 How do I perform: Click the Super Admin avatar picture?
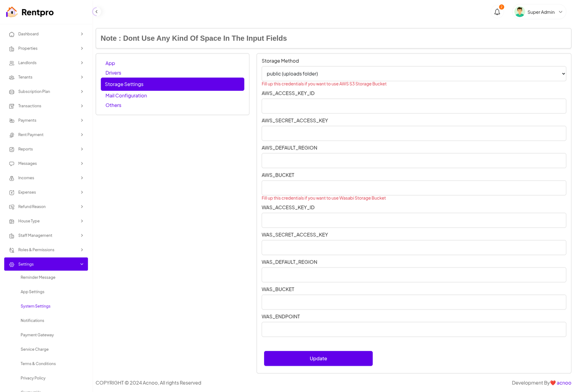[519, 12]
